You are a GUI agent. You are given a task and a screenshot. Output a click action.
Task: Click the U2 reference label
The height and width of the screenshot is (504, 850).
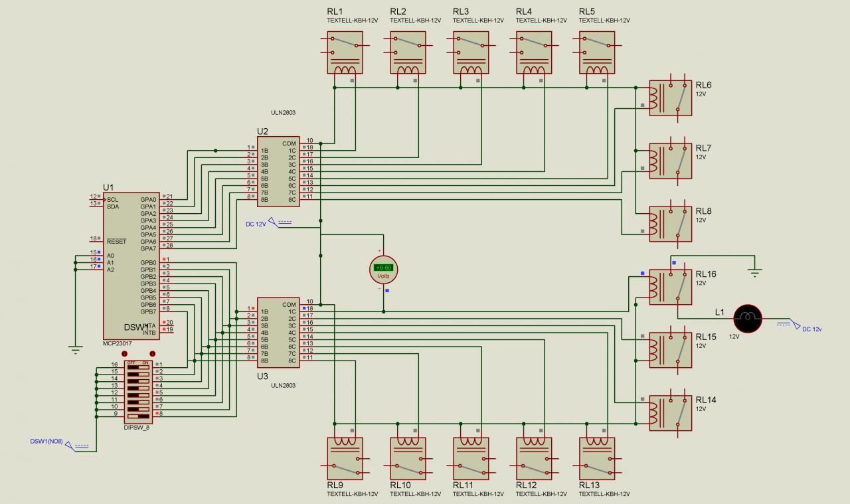[263, 131]
